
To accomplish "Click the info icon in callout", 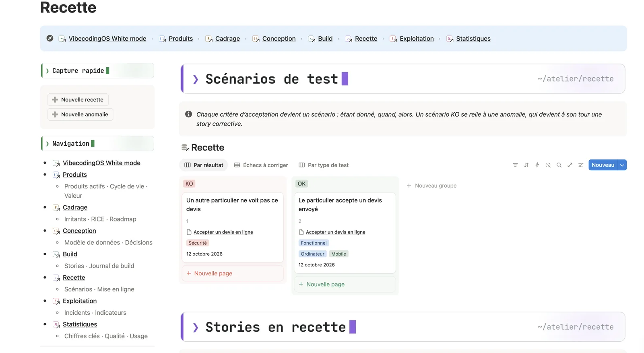I will pos(188,114).
